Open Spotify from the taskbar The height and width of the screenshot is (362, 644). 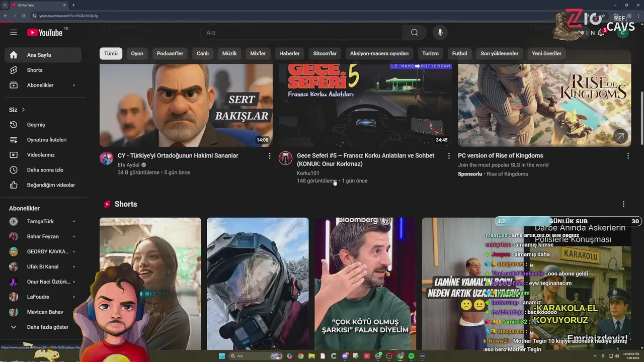[x=411, y=356]
